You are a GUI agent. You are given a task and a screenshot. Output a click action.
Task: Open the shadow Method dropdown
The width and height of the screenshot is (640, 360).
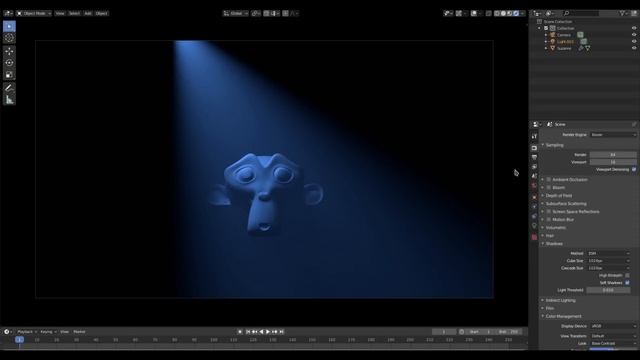[x=608, y=253]
